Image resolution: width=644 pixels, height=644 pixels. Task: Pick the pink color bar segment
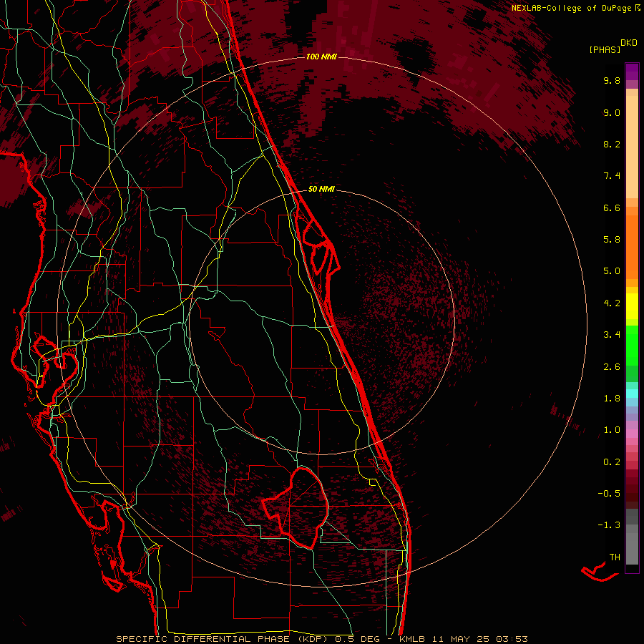(632, 434)
